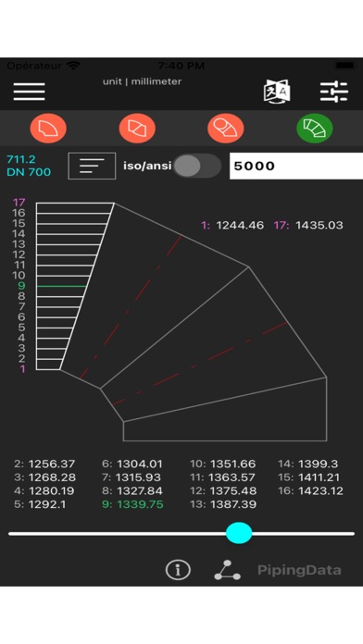Open the settings sliders icon
363x644 pixels.
[333, 92]
